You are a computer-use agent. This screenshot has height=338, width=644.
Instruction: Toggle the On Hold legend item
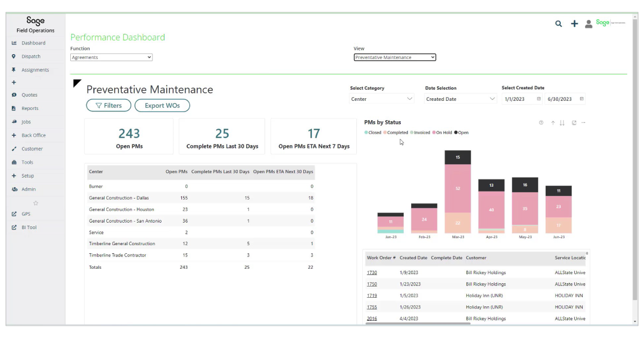coord(443,133)
